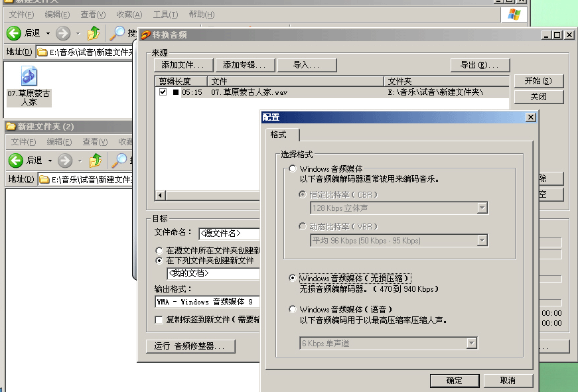The width and height of the screenshot is (578, 392).
Task: Open the 编辑(E) menu in the 新建文件夹 (2) window
Action: pos(59,142)
